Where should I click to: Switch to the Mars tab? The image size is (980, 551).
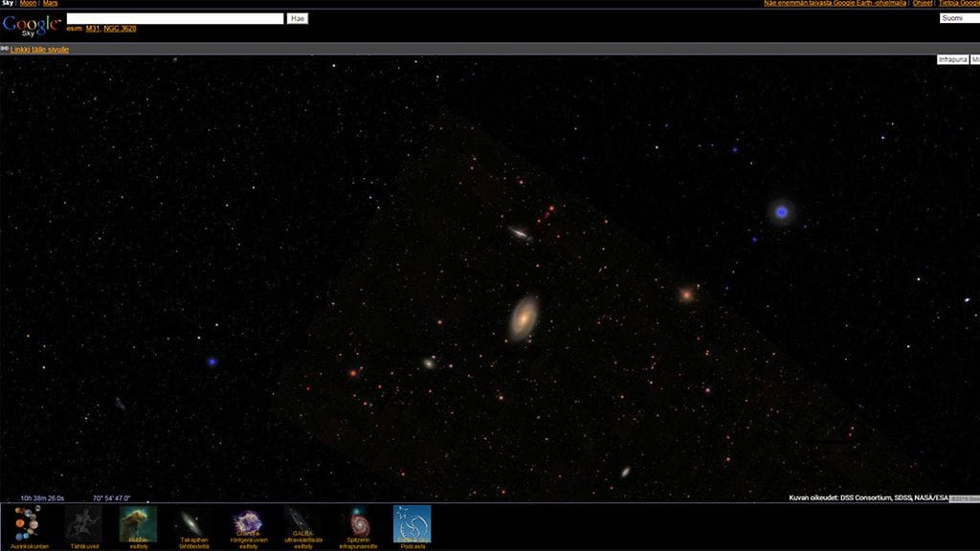[51, 4]
